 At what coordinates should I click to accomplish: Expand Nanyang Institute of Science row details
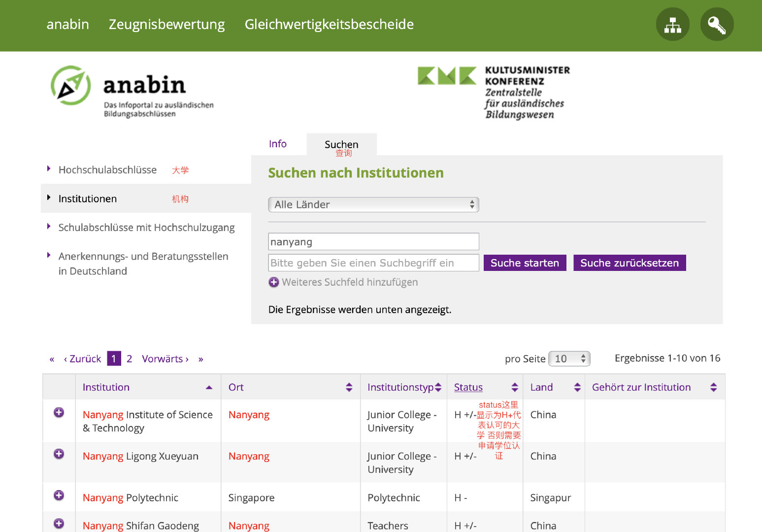[x=59, y=413]
